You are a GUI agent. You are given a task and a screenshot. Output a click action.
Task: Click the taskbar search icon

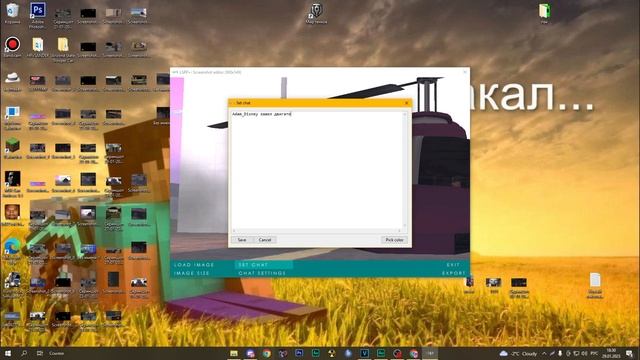tap(24, 353)
